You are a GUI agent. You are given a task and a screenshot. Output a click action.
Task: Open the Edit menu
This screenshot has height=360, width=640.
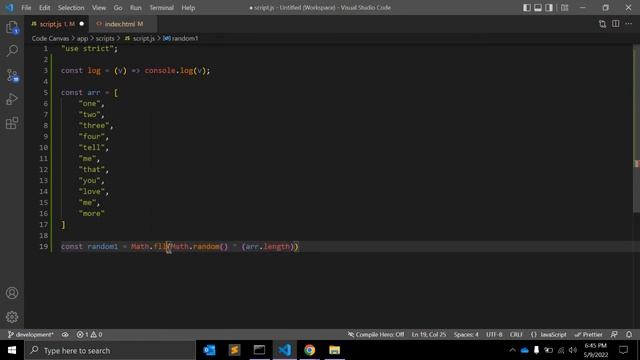point(44,8)
